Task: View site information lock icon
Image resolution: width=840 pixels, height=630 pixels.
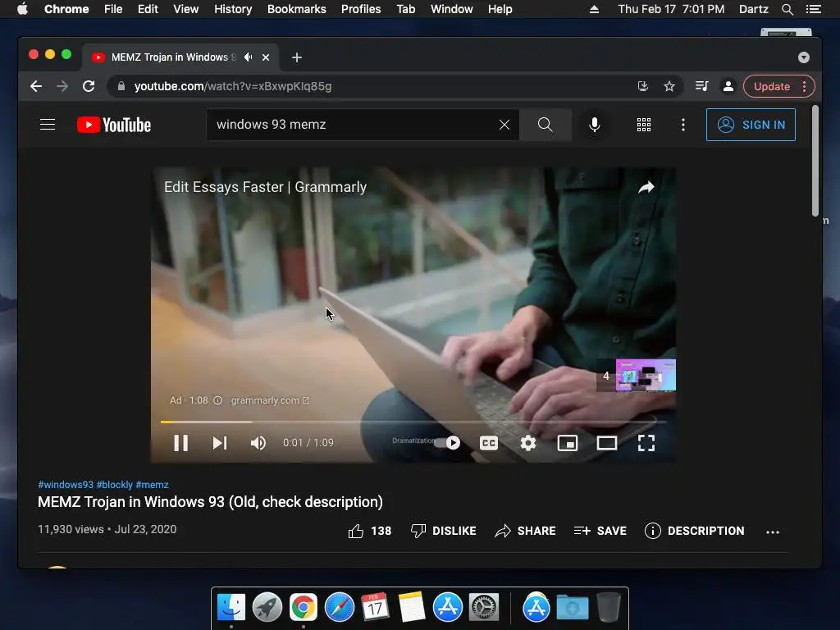Action: [121, 86]
